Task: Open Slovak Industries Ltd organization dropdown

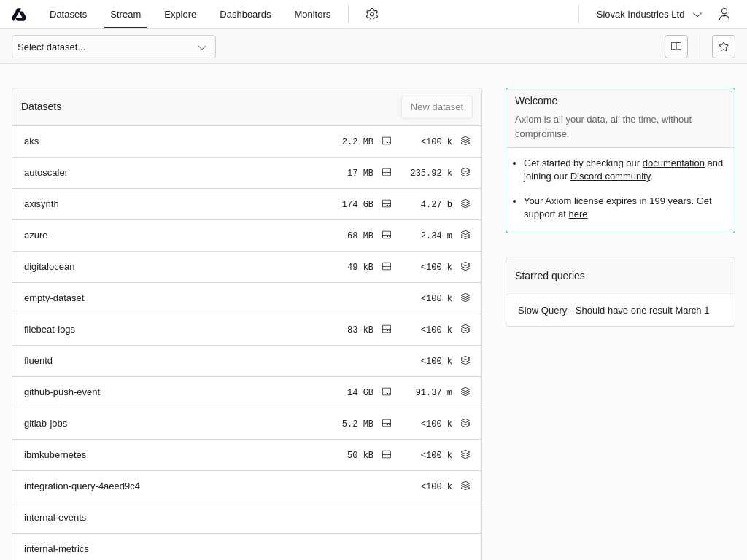Action: click(x=649, y=15)
